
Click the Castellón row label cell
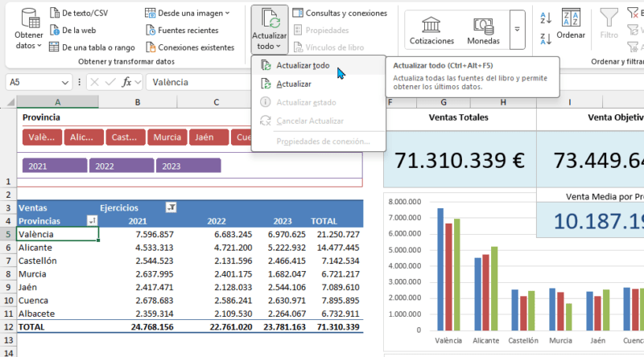click(57, 261)
